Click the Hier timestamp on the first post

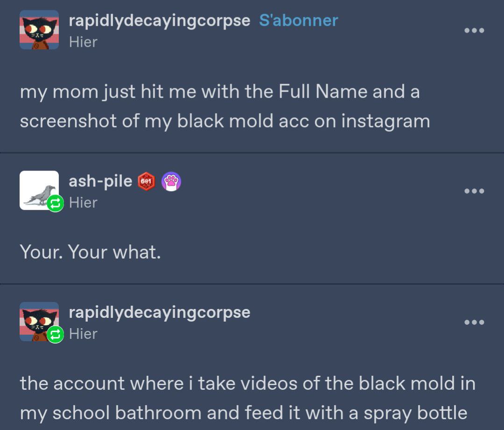tap(83, 42)
